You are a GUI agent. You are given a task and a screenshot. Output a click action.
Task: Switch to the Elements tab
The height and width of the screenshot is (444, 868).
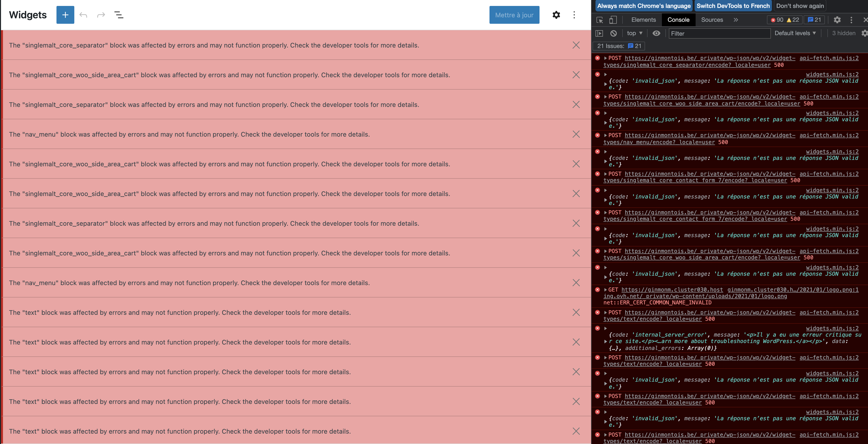643,20
